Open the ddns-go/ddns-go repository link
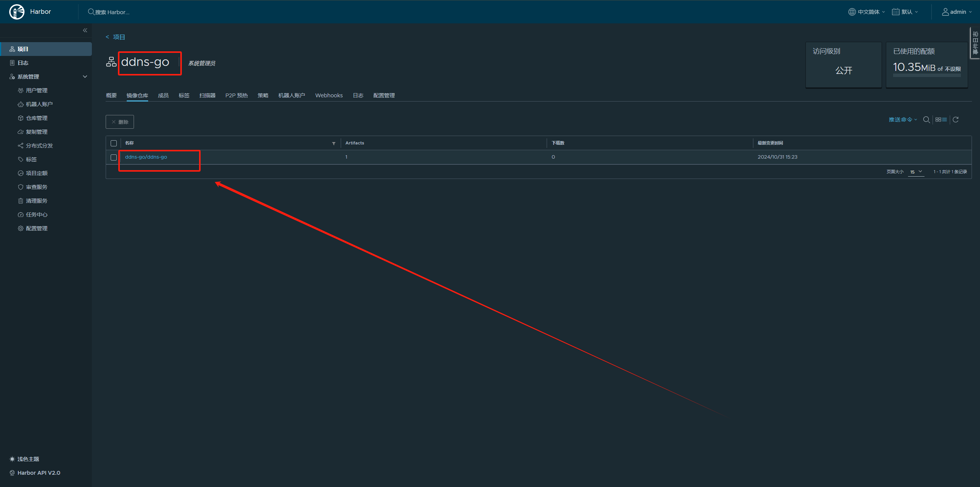Viewport: 980px width, 487px height. [x=146, y=157]
